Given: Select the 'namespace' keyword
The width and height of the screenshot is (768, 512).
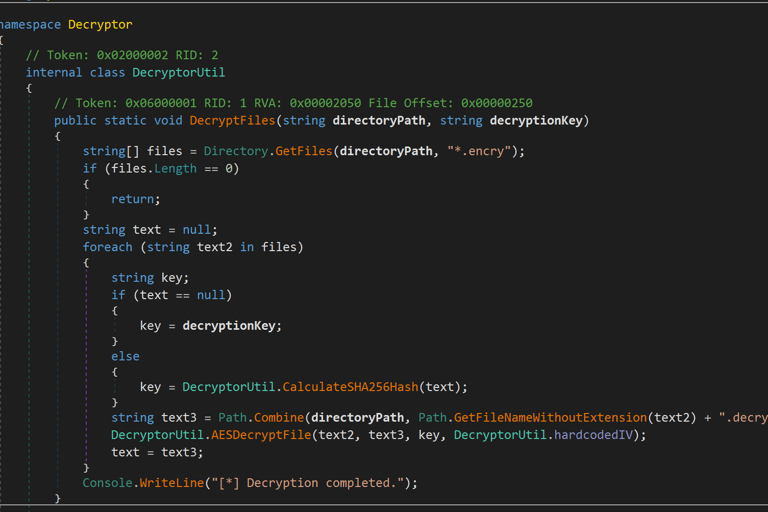Looking at the screenshot, I should tap(30, 24).
